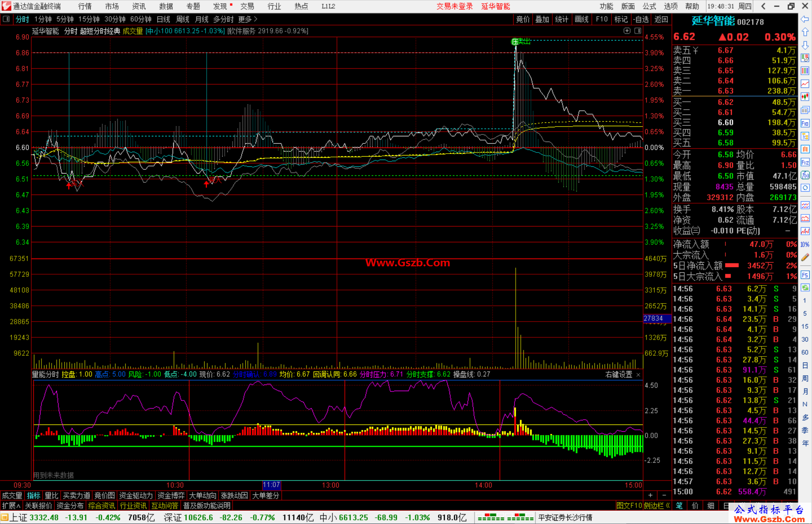This screenshot has width=812, height=524.
Task: Click the 上证 index value in the status bar
Action: tap(44, 518)
